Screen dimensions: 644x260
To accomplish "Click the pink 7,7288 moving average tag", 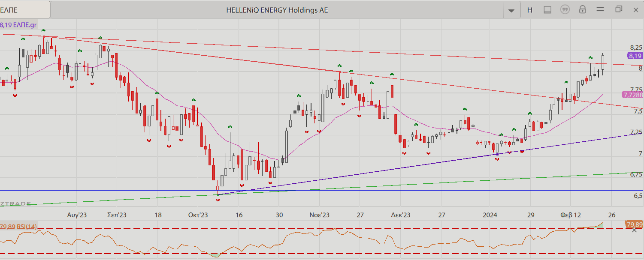I will click(632, 95).
